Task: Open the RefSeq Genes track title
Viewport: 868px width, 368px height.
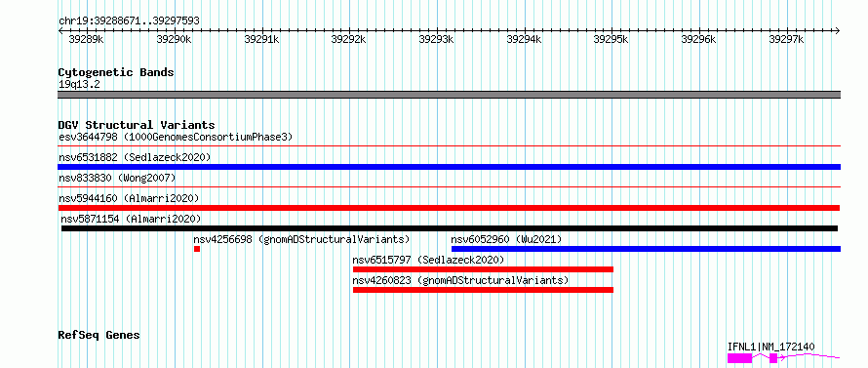Action: 99,336
